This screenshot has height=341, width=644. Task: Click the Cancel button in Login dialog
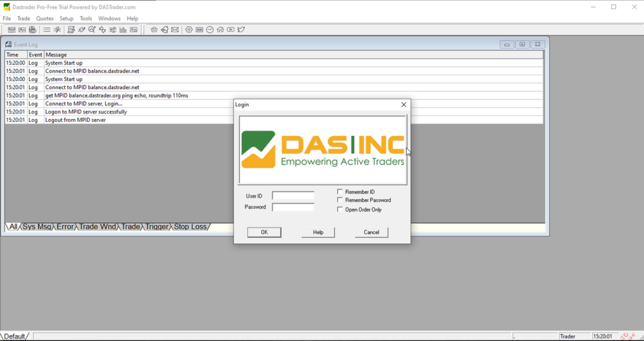pyautogui.click(x=371, y=233)
